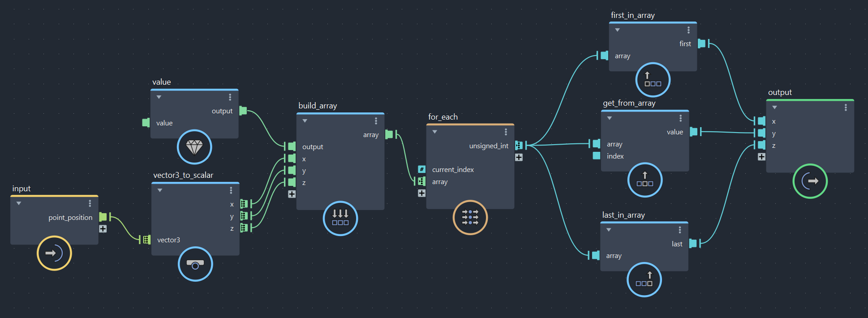
Task: Click the for_each current_index hash port
Action: point(422,169)
